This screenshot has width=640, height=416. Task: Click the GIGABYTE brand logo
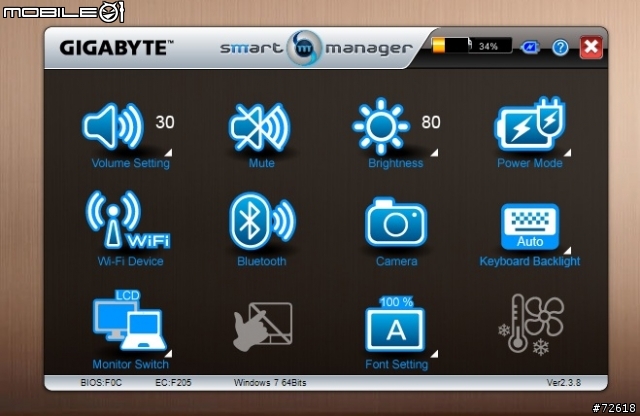116,48
